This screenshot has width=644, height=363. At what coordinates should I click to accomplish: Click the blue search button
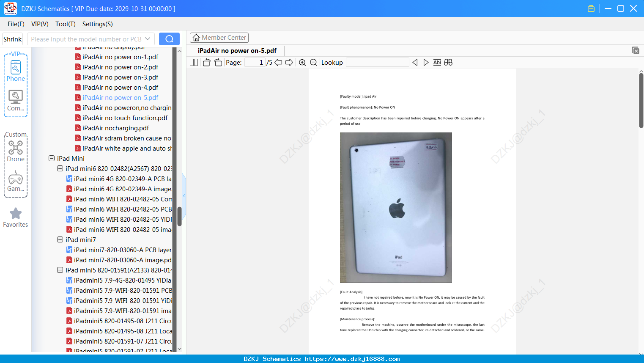click(x=169, y=39)
